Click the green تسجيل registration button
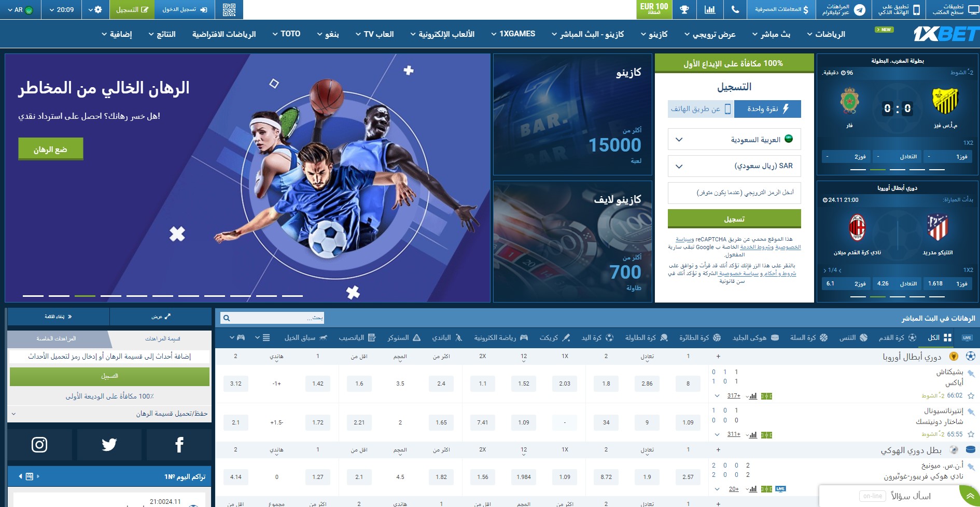 click(734, 219)
